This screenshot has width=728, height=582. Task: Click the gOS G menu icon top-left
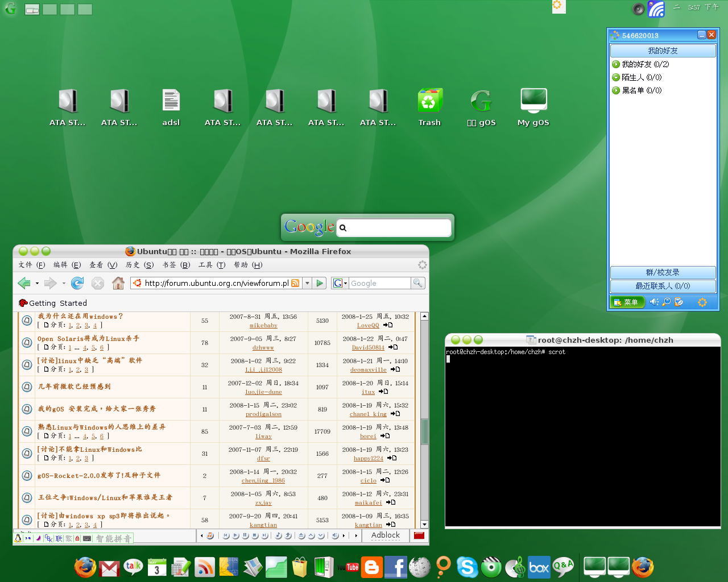tap(10, 9)
